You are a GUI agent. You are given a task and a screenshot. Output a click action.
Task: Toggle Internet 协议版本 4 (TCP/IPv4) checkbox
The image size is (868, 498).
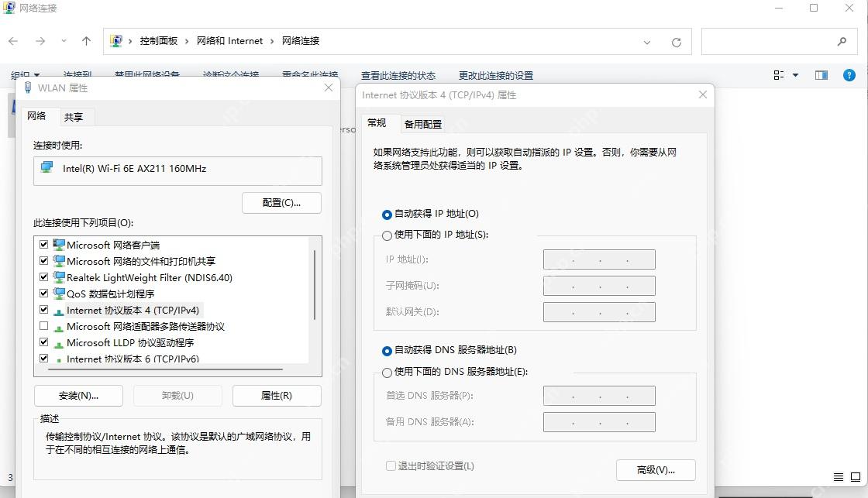coord(43,309)
